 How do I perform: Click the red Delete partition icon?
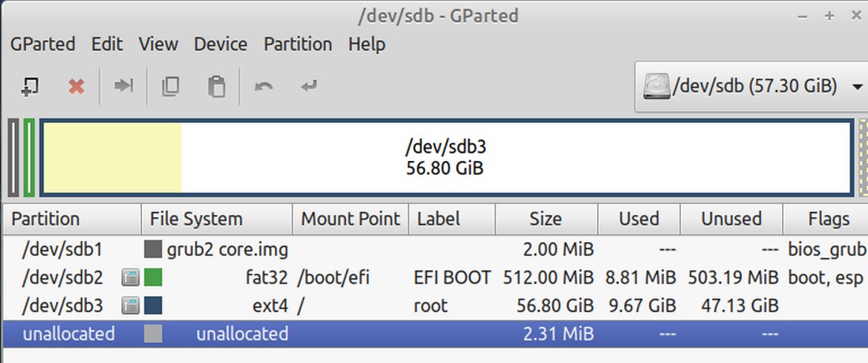[x=76, y=86]
